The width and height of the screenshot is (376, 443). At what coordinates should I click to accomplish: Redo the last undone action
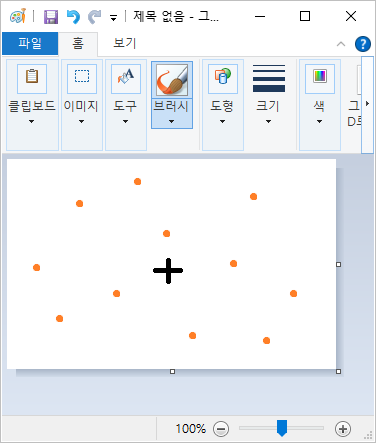tap(95, 16)
